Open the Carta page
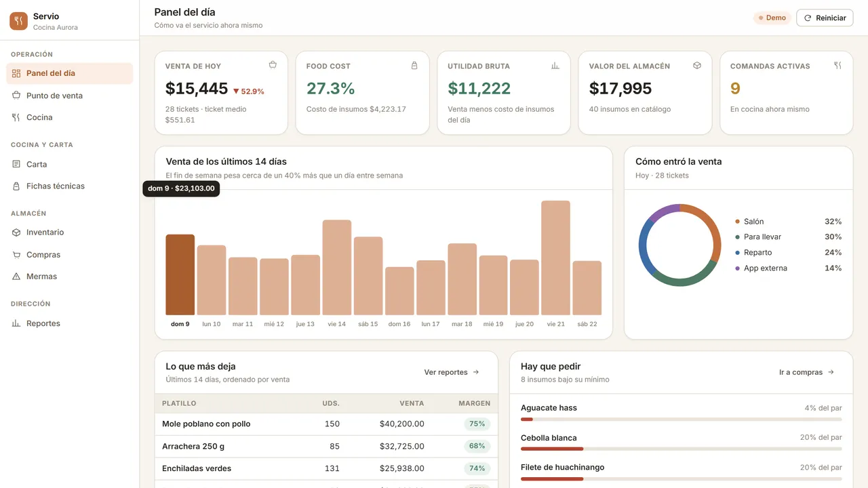This screenshot has height=488, width=868. coord(70,164)
